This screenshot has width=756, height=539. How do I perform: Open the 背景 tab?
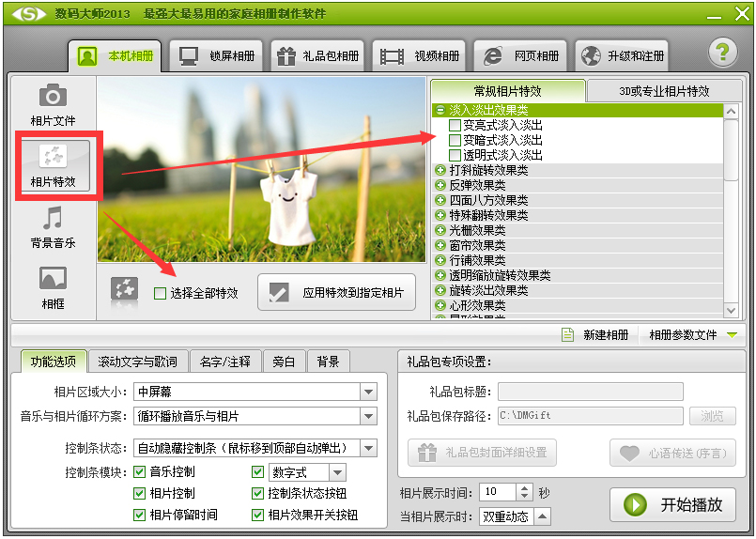(328, 362)
